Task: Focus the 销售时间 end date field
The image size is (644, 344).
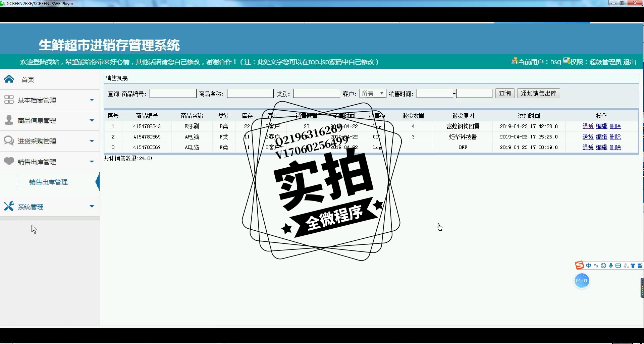Action: pyautogui.click(x=474, y=94)
